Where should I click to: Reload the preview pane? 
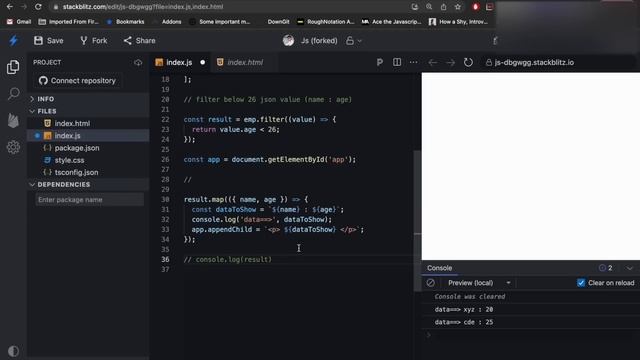pyautogui.click(x=468, y=62)
